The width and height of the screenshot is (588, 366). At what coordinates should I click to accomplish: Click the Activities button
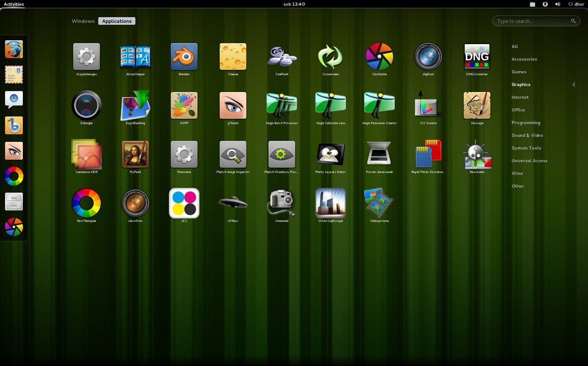pyautogui.click(x=14, y=4)
